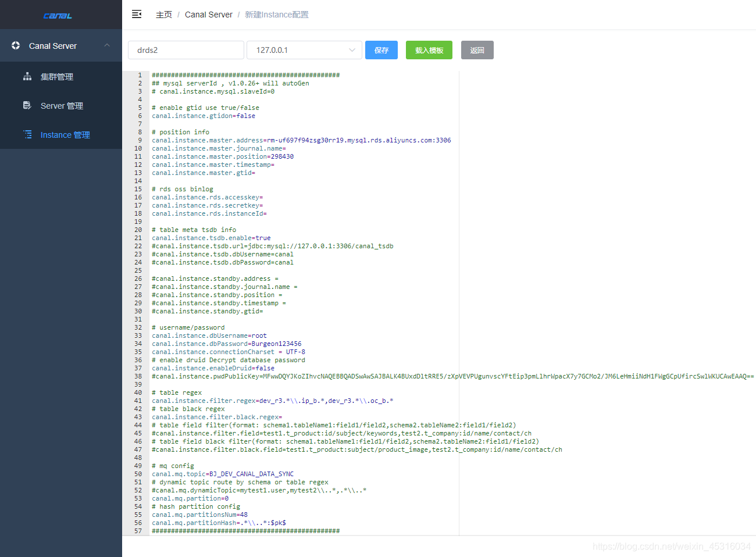Click the rds.instanceId= line

coord(209,213)
